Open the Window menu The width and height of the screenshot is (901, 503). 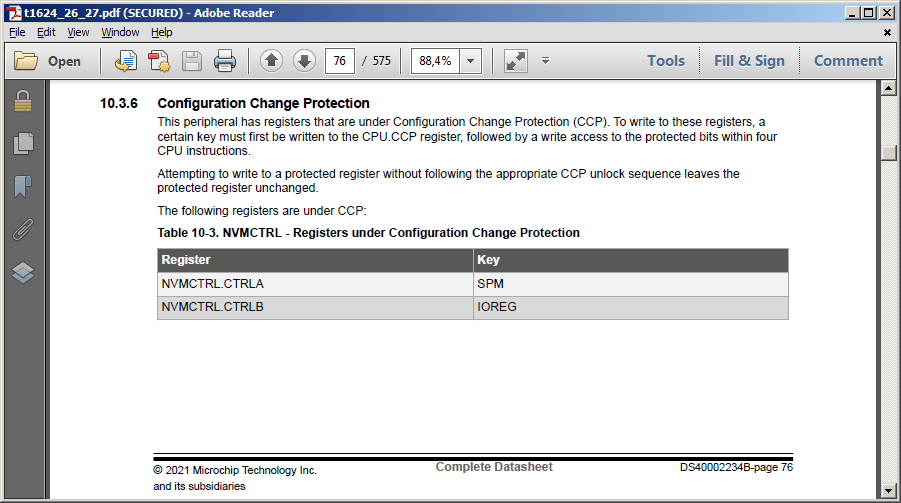(120, 32)
